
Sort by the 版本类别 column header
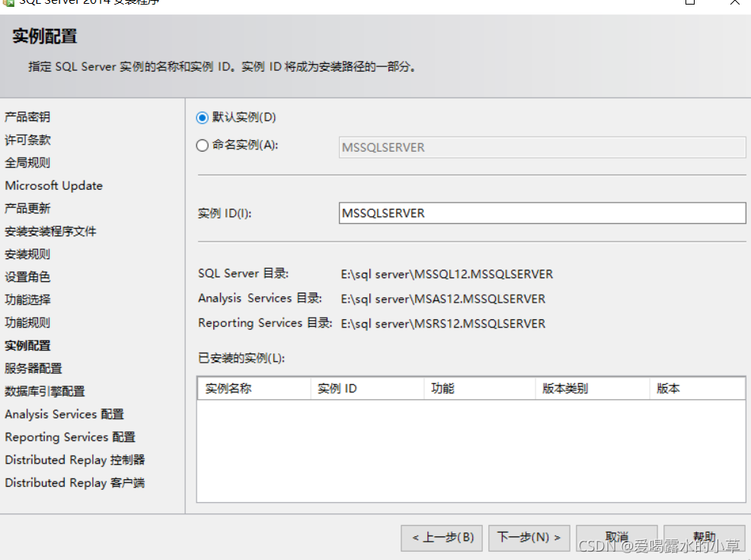(593, 389)
